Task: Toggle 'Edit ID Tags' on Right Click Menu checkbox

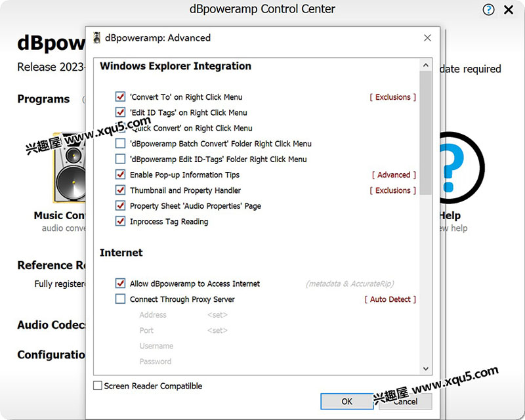Action: click(x=120, y=112)
